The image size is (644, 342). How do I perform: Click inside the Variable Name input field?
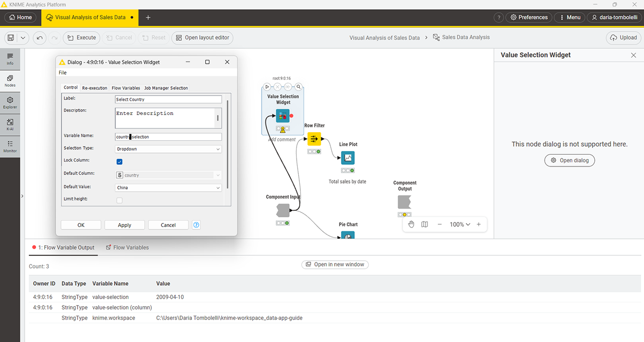pos(168,136)
